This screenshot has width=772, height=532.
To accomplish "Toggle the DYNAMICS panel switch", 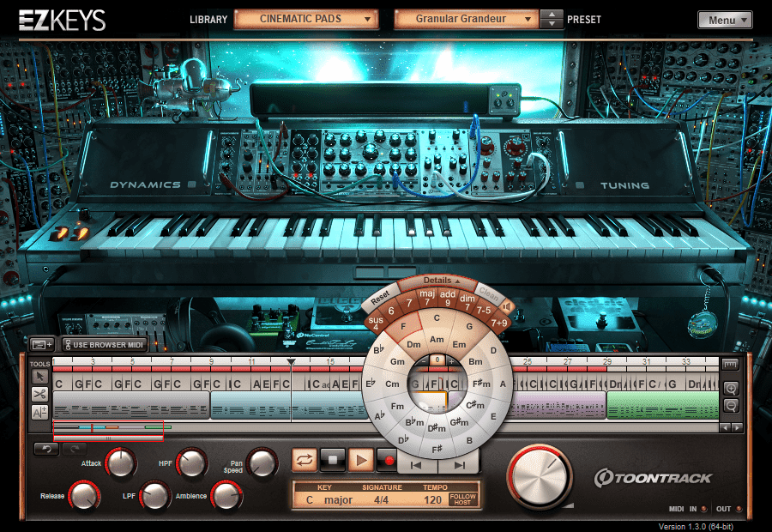I will click(192, 184).
